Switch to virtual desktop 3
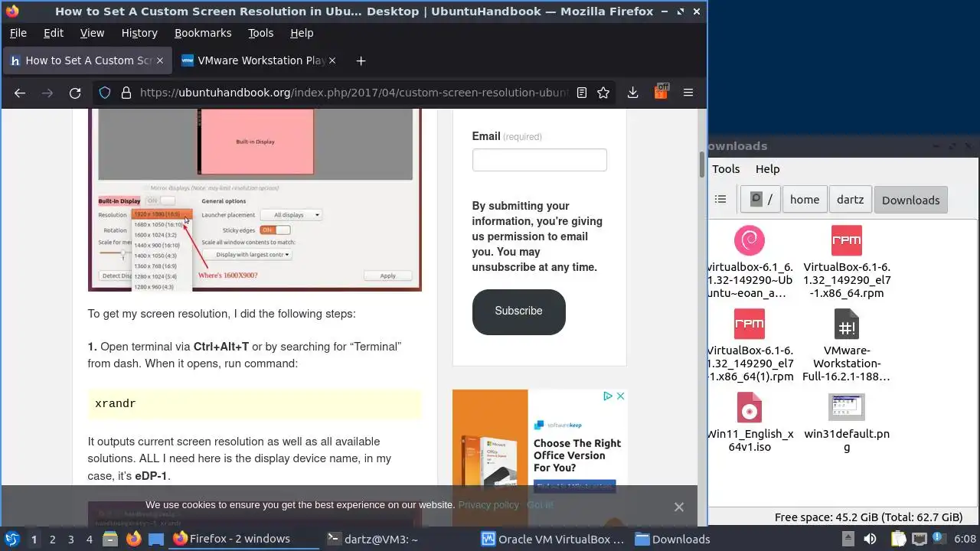 coord(70,539)
